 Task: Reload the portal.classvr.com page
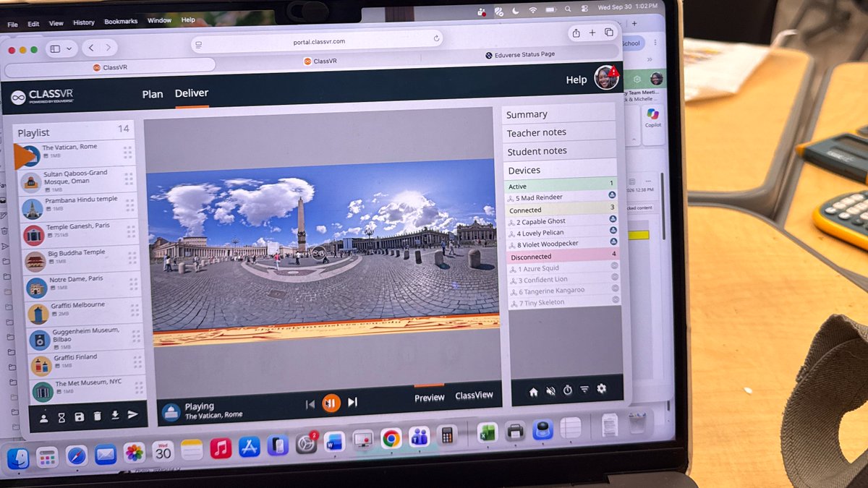[436, 38]
